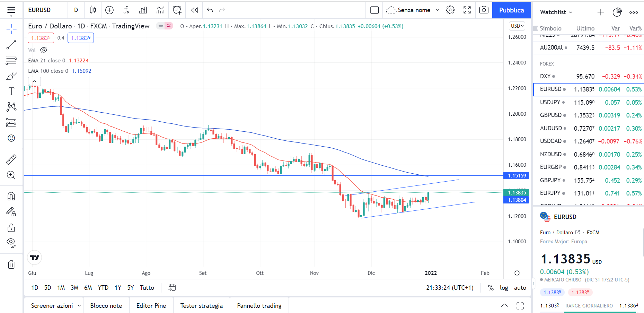Open the Fibonacci/gann tools group
Image resolution: width=644 pixels, height=313 pixels.
click(x=11, y=60)
